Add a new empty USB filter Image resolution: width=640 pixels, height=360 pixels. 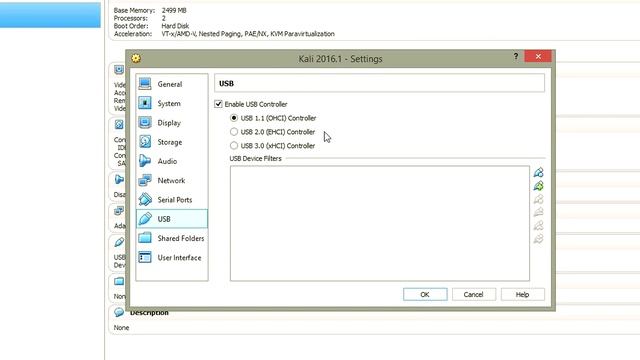click(x=538, y=173)
